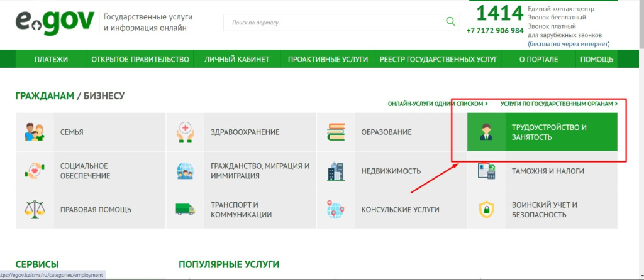Click the Real estate buildings icon
644x280 pixels.
pyautogui.click(x=336, y=171)
